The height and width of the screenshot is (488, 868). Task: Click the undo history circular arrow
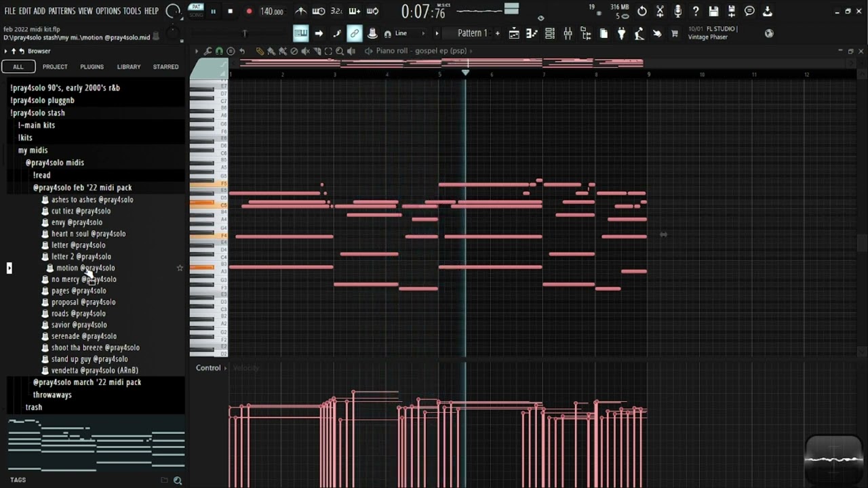tap(642, 12)
